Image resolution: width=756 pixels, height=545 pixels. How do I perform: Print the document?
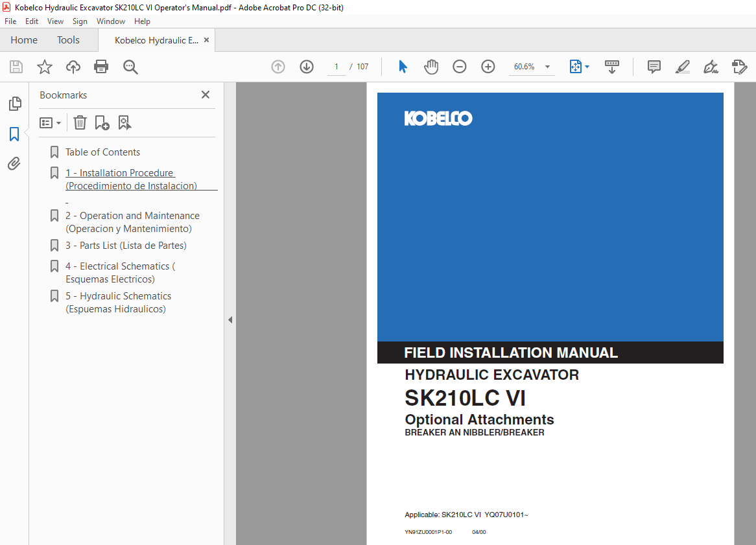[x=101, y=67]
